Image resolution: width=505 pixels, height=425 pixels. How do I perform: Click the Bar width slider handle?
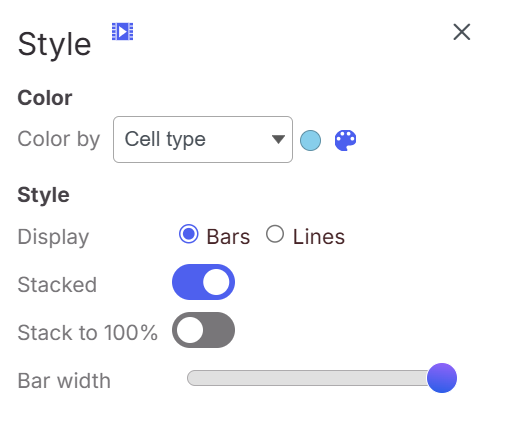442,378
